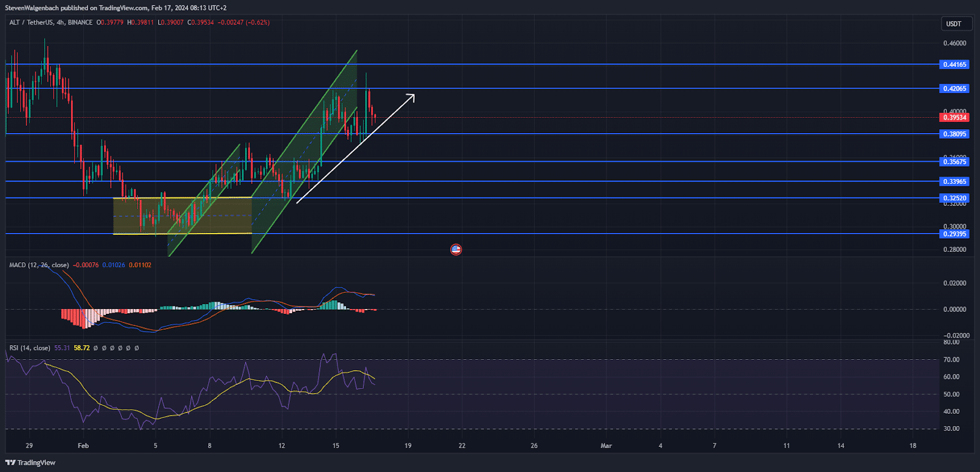The width and height of the screenshot is (980, 472).
Task: Select the 0.44165 price level label
Action: point(954,64)
